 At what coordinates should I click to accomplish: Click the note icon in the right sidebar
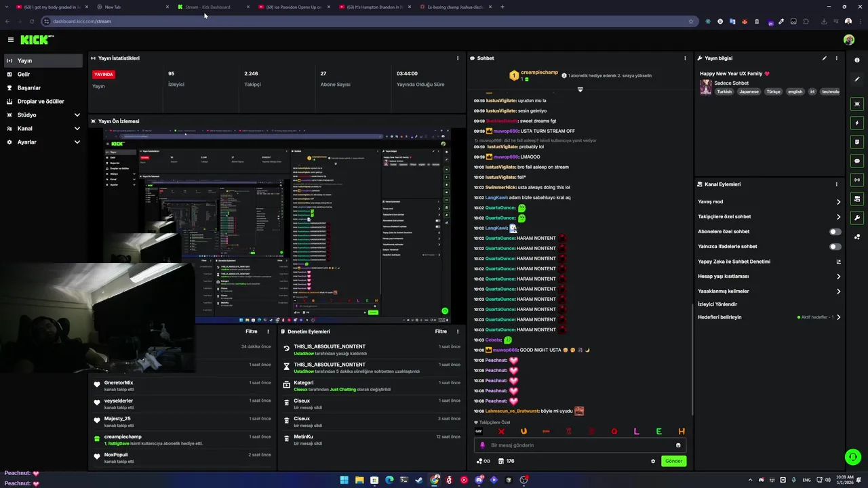click(x=857, y=142)
